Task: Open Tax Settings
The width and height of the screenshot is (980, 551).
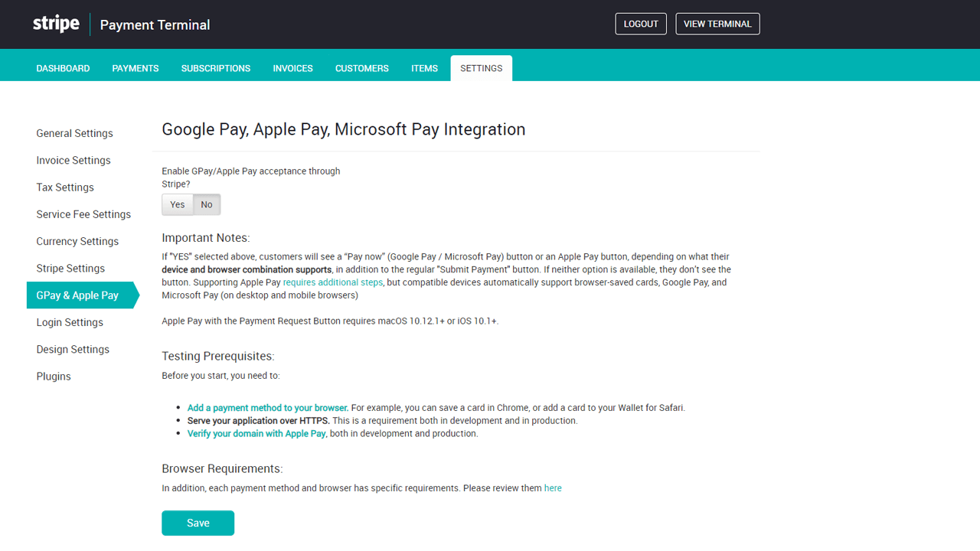Action: click(x=65, y=187)
